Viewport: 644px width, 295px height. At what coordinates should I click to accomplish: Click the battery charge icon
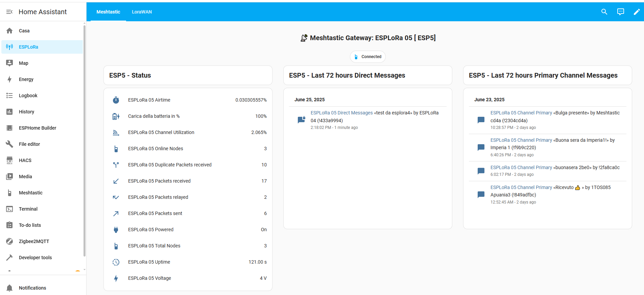point(116,116)
